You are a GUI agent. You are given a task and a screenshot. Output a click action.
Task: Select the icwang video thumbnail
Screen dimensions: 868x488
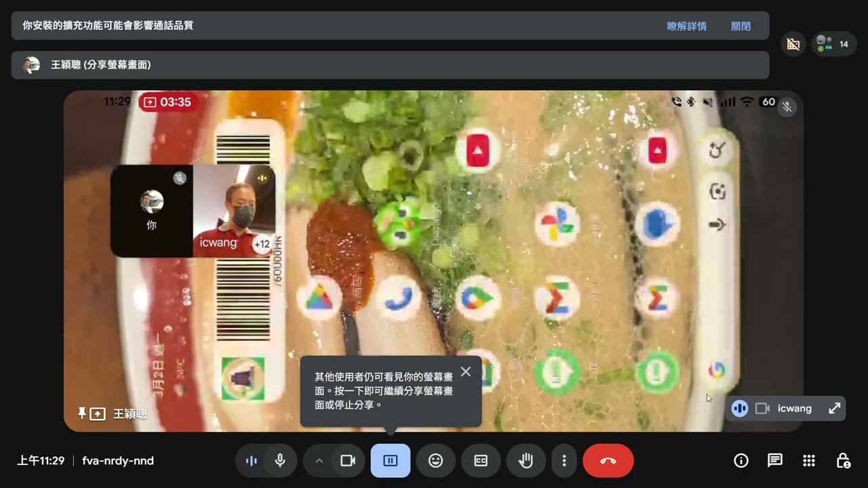click(234, 211)
